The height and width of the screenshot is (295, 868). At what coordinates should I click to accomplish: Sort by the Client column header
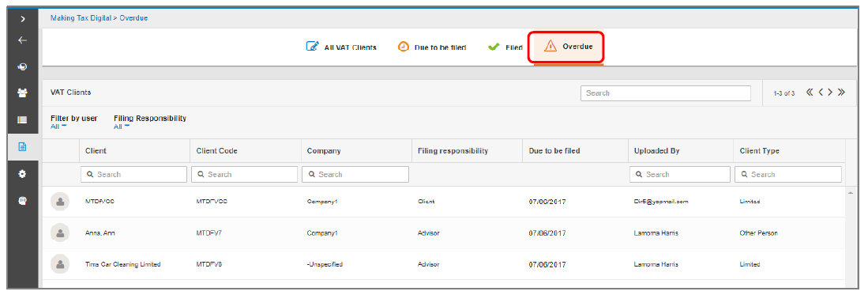[x=96, y=151]
